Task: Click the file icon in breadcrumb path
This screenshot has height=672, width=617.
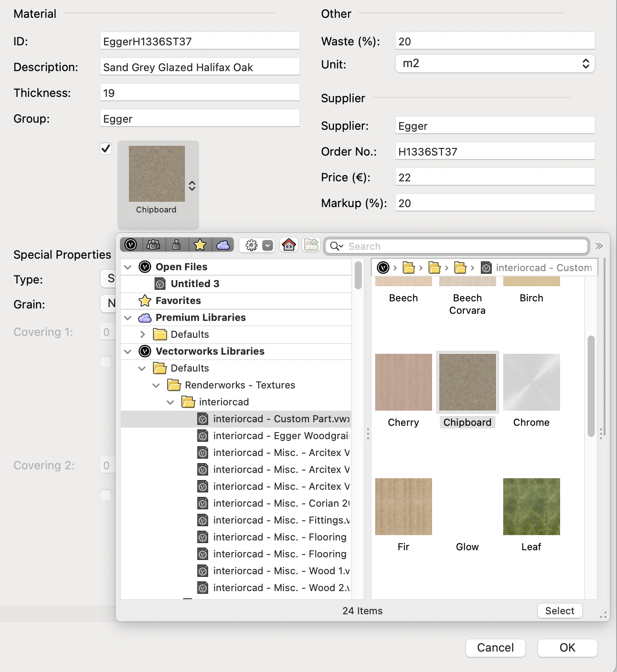Action: click(487, 268)
